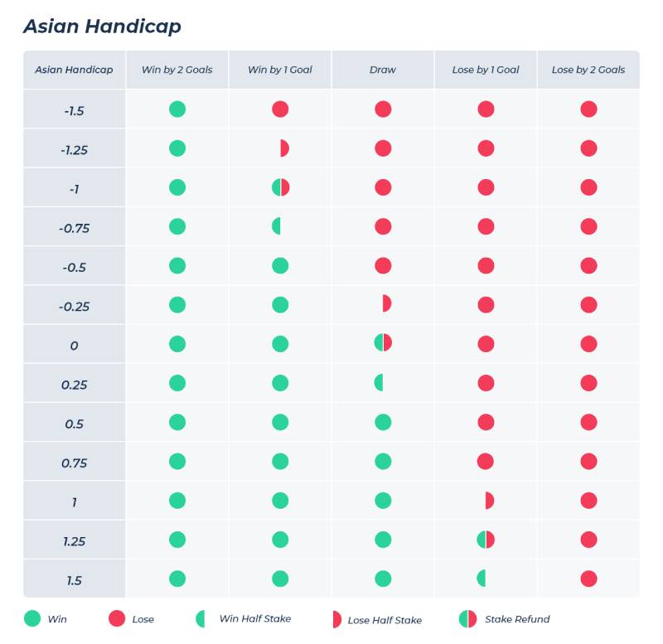Click the Lose Half Stake legend icon
Image resolution: width=663 pixels, height=644 pixels.
tap(336, 619)
